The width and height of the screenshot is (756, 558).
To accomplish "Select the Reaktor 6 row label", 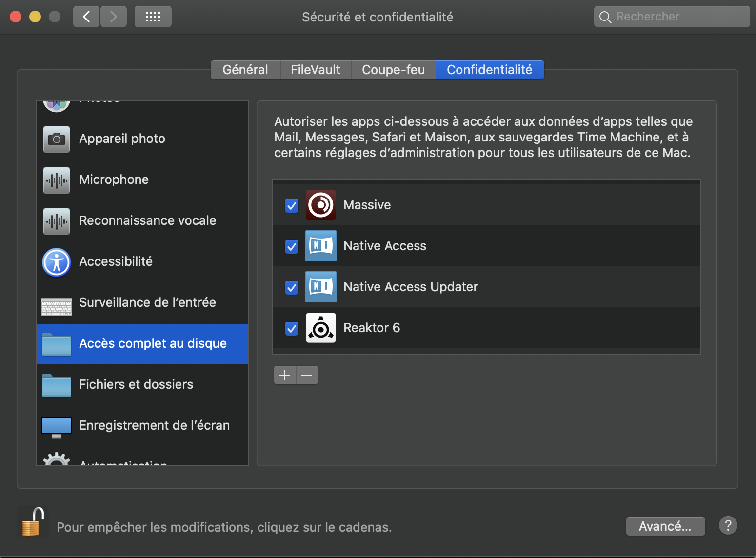I will [372, 328].
